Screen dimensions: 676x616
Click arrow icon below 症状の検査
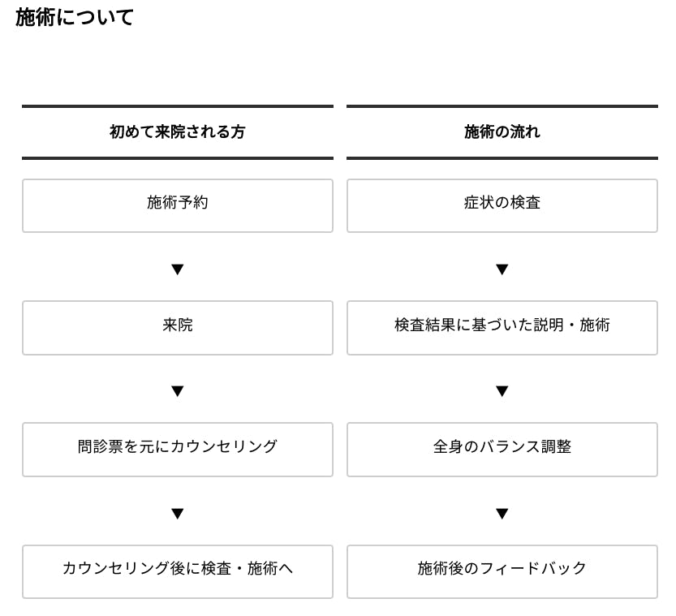(502, 269)
